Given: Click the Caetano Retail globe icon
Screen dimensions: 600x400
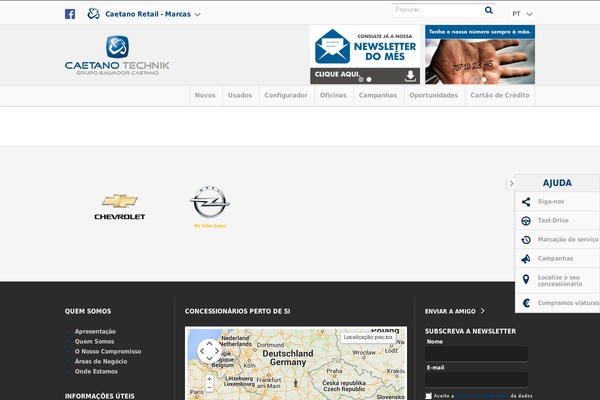Looking at the screenshot, I should coord(94,14).
